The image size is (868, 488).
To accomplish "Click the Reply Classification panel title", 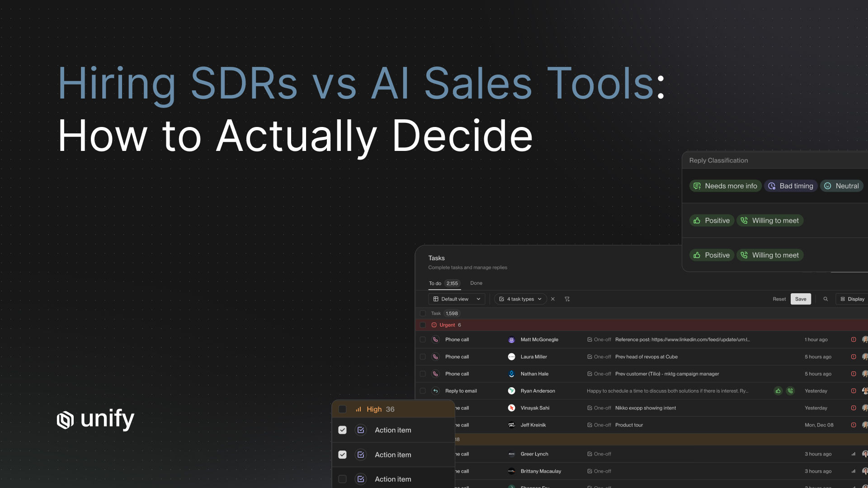I will click(718, 161).
